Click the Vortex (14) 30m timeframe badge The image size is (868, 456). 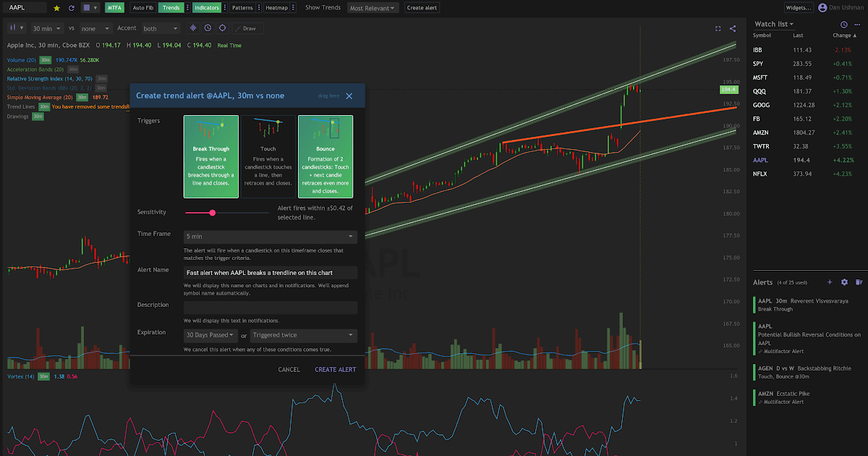44,377
